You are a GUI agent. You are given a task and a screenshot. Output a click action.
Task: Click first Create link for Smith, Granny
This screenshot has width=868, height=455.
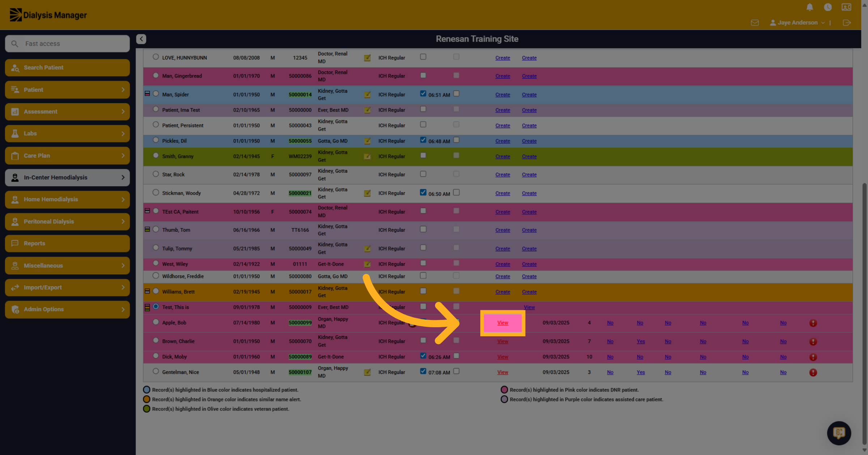(503, 157)
